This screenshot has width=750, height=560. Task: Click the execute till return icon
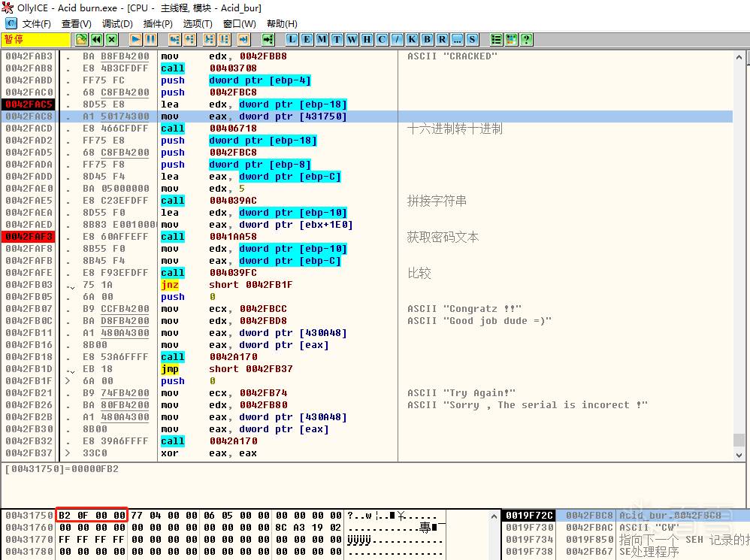(x=244, y=40)
